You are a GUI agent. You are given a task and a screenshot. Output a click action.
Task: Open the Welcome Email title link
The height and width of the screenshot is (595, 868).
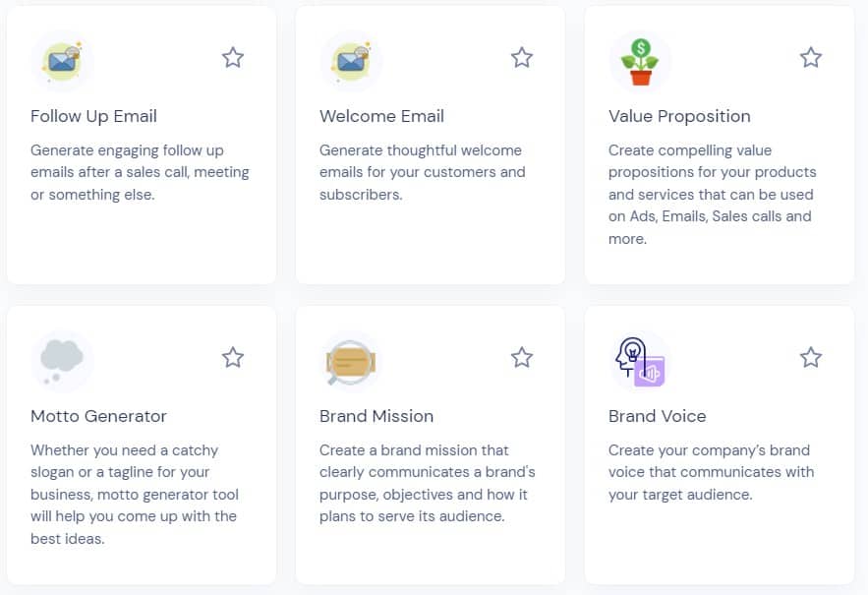(x=381, y=116)
